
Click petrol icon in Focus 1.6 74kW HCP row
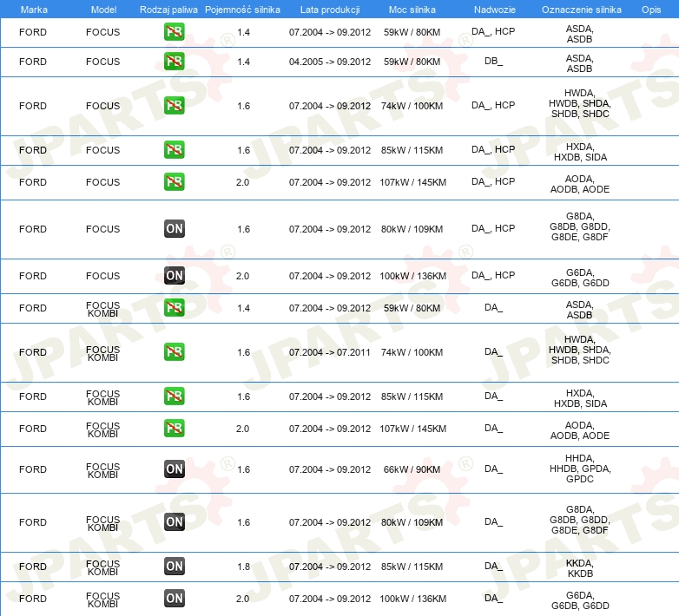174,106
